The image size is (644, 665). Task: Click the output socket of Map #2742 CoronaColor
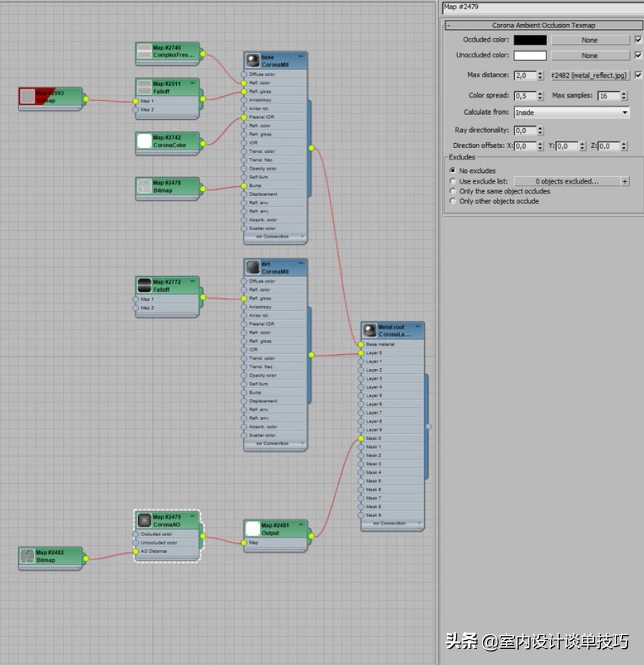pos(203,144)
